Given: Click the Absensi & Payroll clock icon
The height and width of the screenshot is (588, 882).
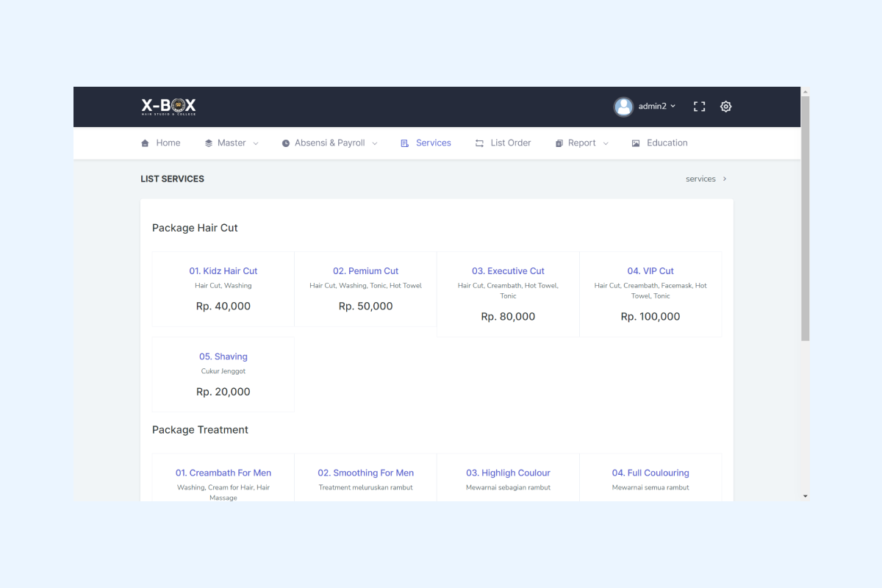Looking at the screenshot, I should (x=286, y=143).
